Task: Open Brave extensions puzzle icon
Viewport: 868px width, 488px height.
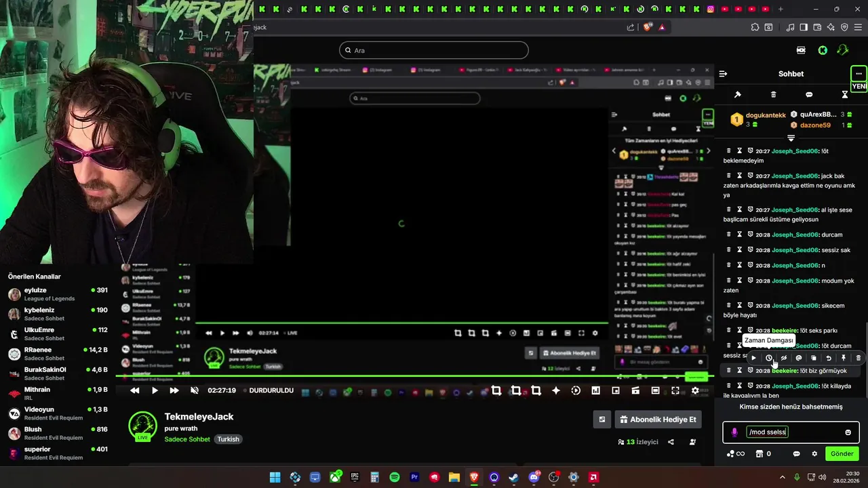Action: coord(755,27)
